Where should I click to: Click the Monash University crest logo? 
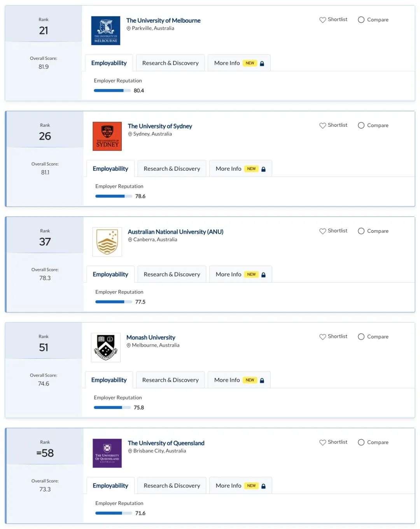106,347
